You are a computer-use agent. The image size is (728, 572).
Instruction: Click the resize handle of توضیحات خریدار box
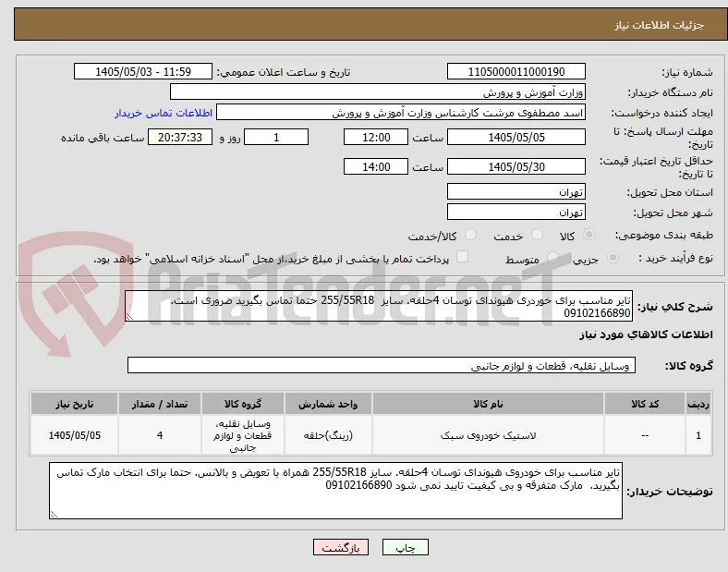point(54,515)
